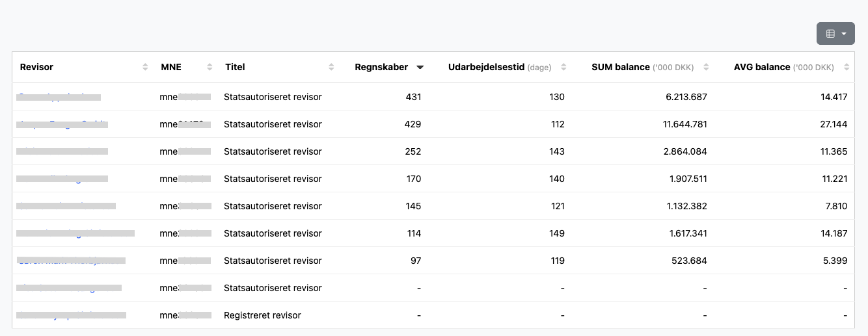Click the AVG balance header label
This screenshot has height=336, width=868.
pos(761,67)
